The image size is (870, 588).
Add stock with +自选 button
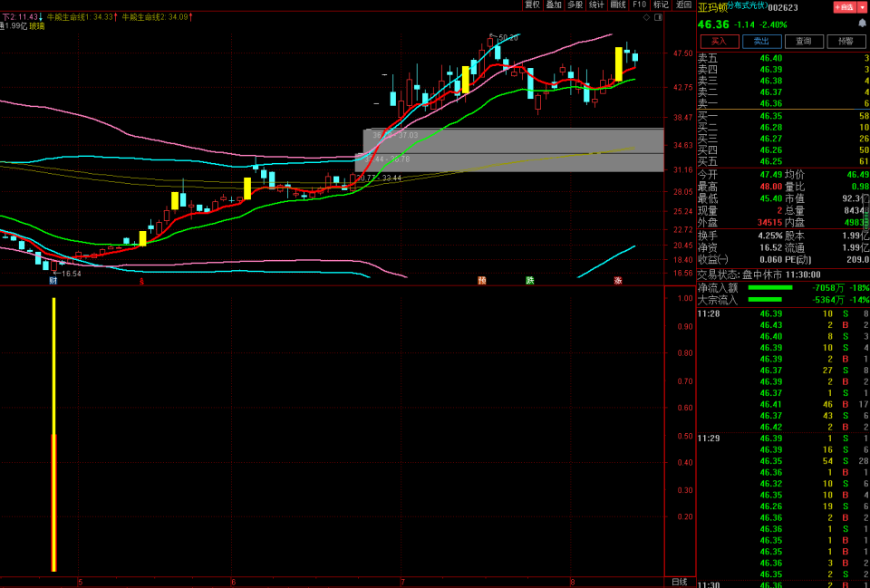[845, 7]
